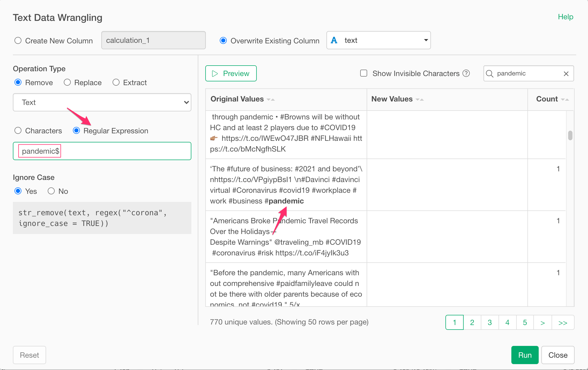
Task: Jump to last page double arrow
Action: [x=563, y=323]
